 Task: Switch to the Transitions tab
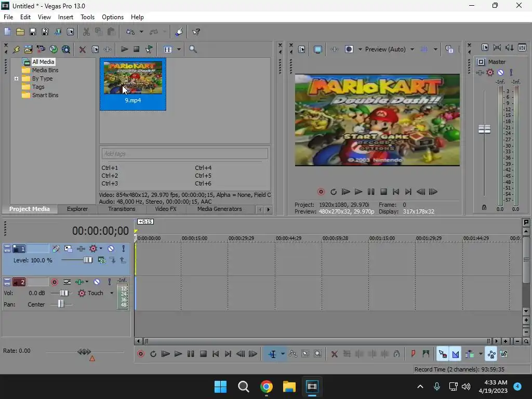tap(122, 209)
